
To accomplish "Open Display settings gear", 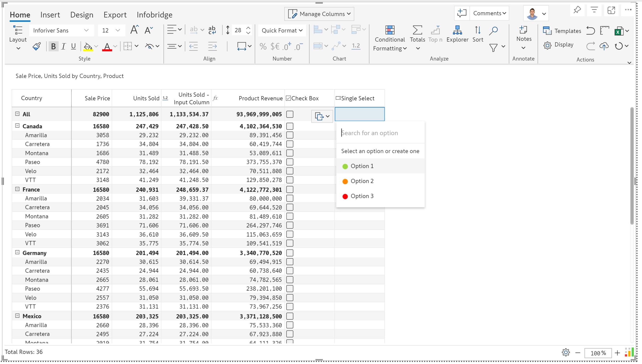I will [547, 45].
